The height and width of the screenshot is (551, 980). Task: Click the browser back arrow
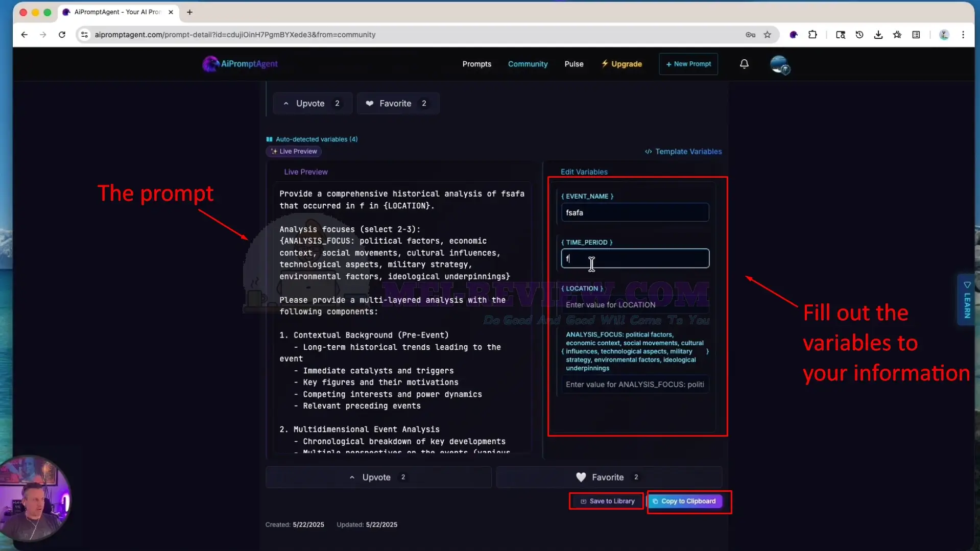point(25,35)
